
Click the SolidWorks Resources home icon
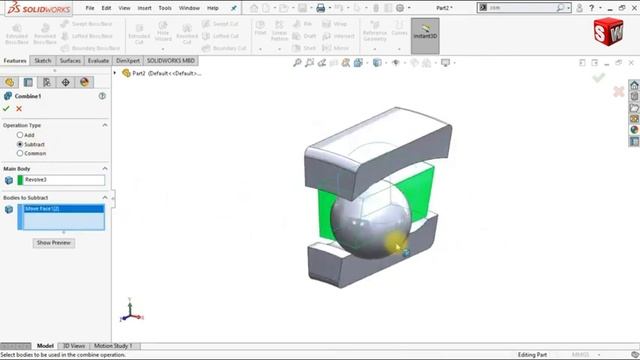(x=634, y=85)
